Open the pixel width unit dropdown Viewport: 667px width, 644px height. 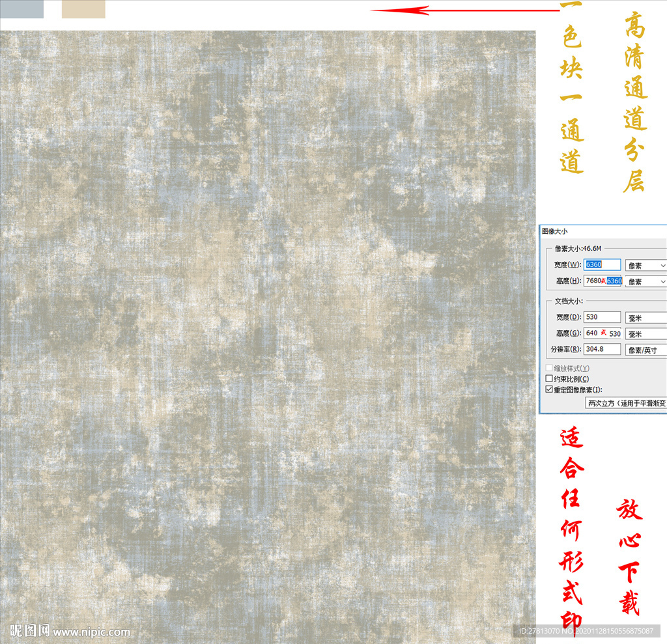coord(646,266)
